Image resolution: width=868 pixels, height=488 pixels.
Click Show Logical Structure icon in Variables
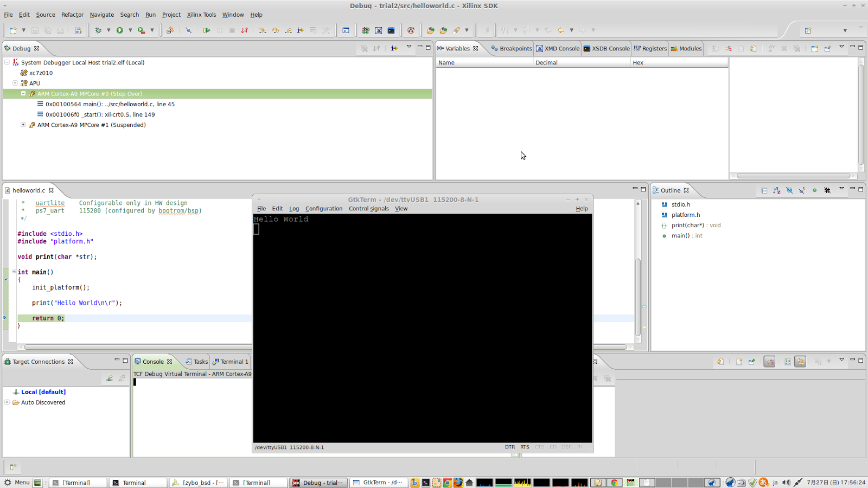pyautogui.click(x=728, y=48)
